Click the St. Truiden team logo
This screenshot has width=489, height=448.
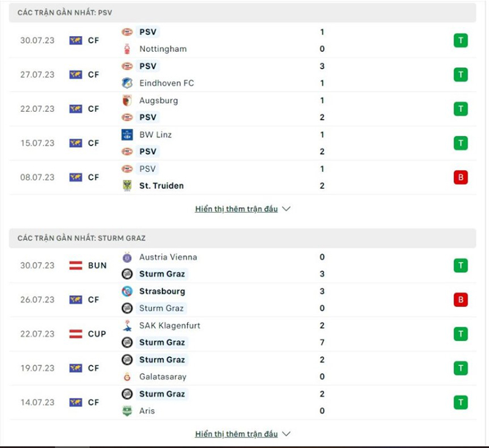[128, 186]
